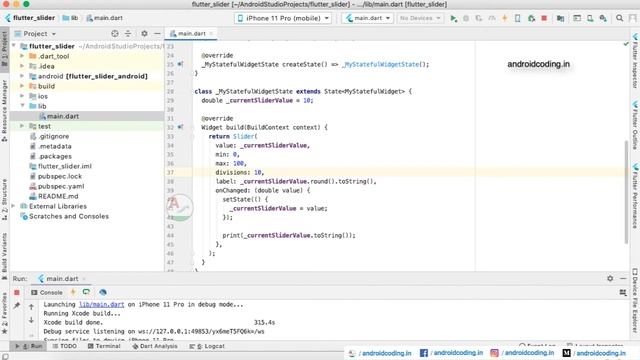Switch to the Console tab
The height and width of the screenshot is (360, 640).
point(47,292)
